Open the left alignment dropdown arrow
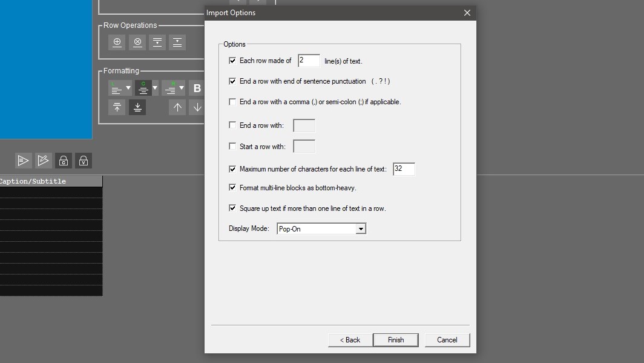This screenshot has height=363, width=644. pos(128,88)
